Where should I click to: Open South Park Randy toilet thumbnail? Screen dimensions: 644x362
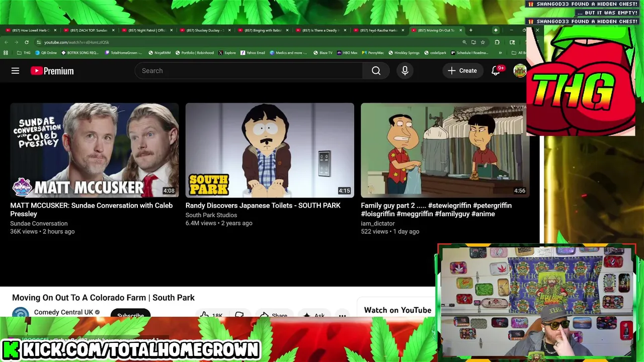click(270, 150)
